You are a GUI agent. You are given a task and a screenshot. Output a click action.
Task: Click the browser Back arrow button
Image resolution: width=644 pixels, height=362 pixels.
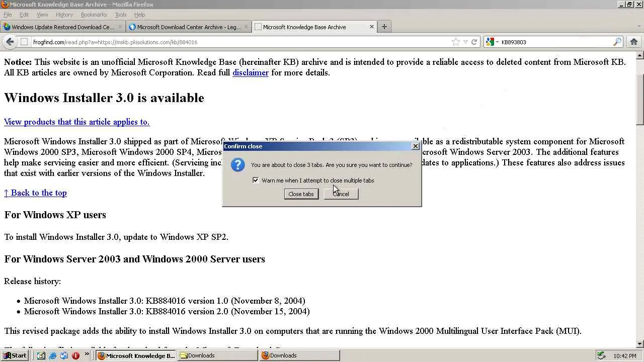click(10, 42)
